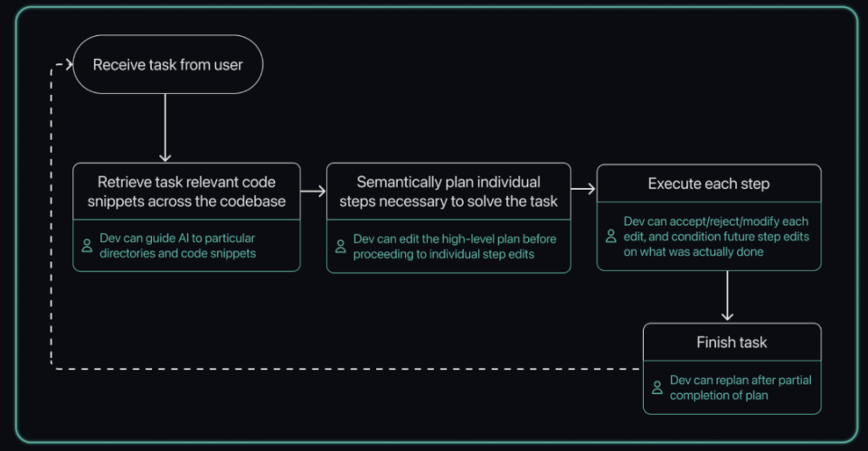The width and height of the screenshot is (868, 451).
Task: Select the "Semantically plan individual steps" heading
Action: click(x=448, y=192)
